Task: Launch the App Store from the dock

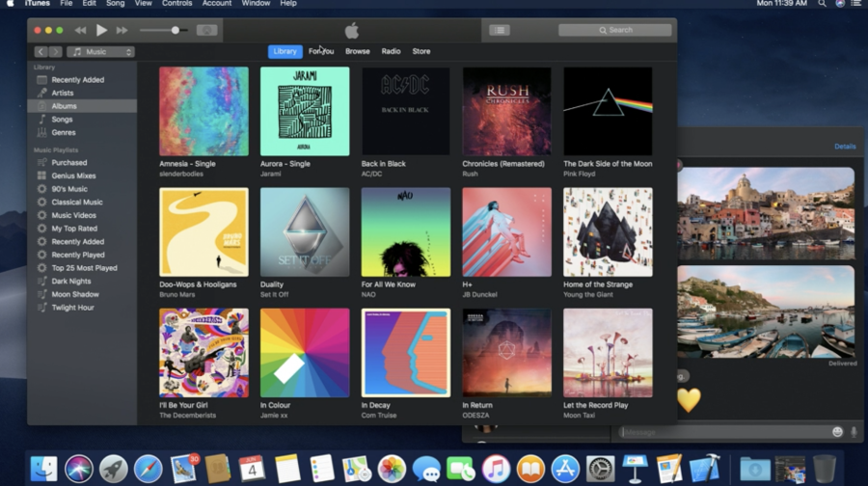Action: (565, 469)
